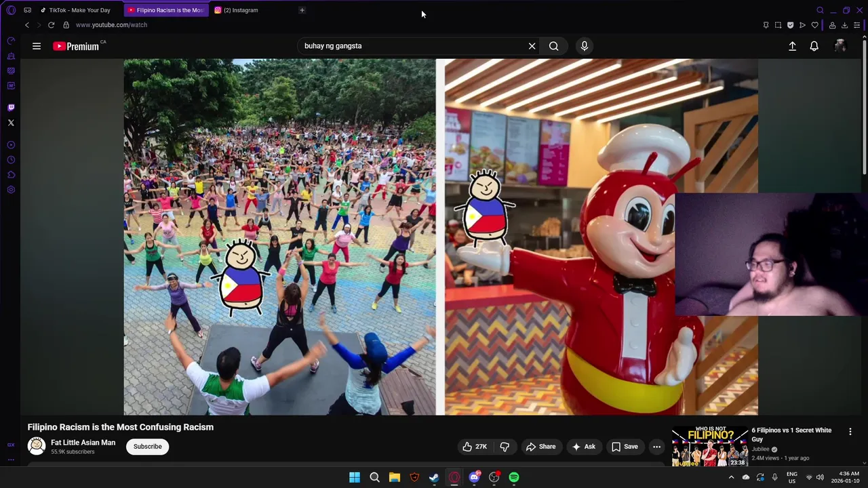Take snapshot with Opera capture icon
Image resolution: width=868 pixels, height=488 pixels.
pos(778,25)
